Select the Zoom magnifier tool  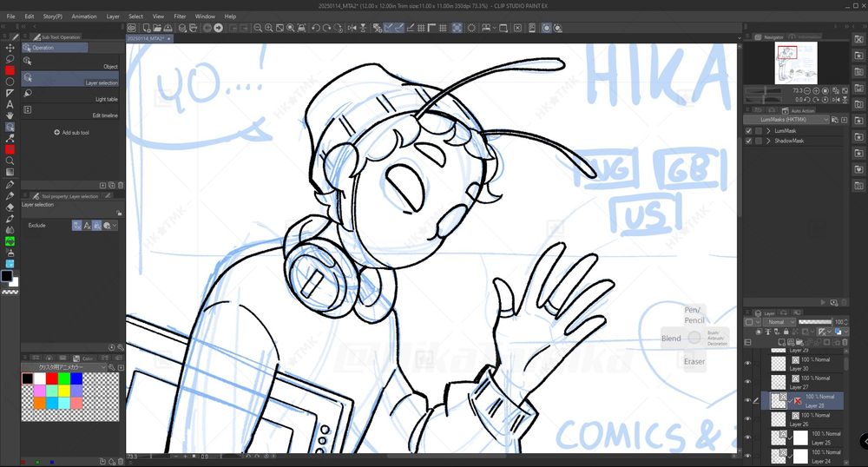10,161
